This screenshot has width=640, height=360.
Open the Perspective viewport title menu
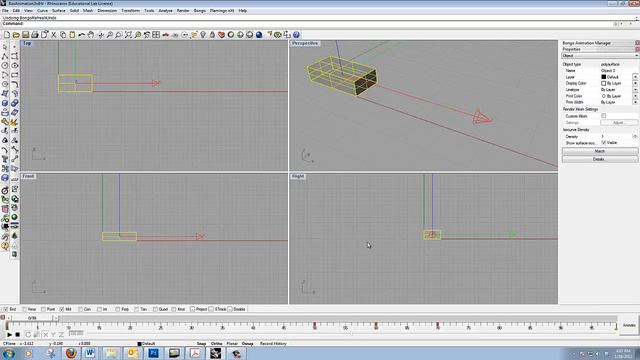coord(305,43)
